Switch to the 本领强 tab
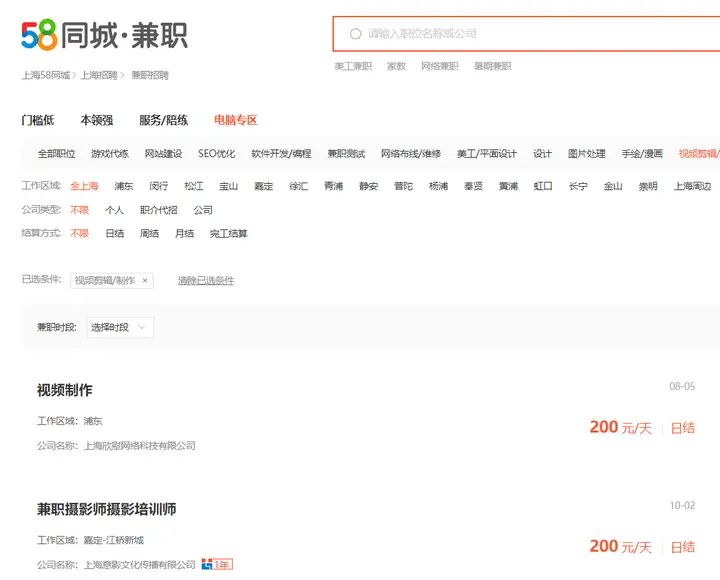The width and height of the screenshot is (720, 580). [96, 120]
